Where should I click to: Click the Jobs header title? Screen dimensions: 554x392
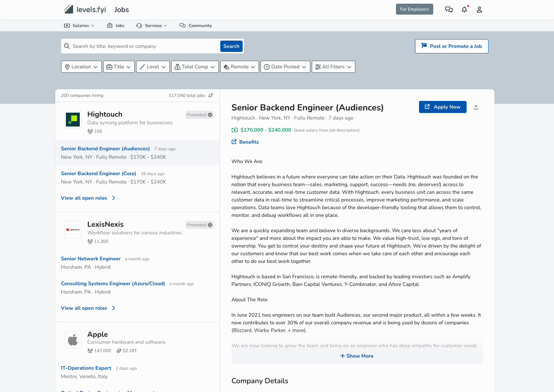pos(122,10)
